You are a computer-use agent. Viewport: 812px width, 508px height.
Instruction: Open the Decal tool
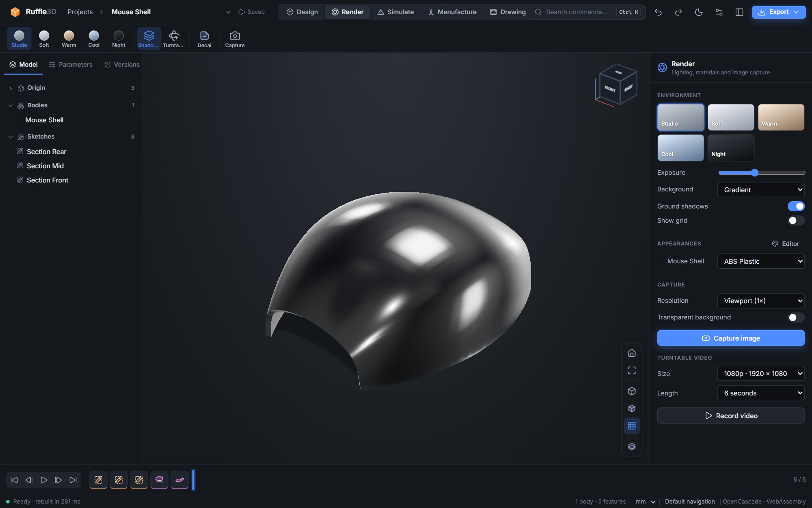(x=204, y=39)
